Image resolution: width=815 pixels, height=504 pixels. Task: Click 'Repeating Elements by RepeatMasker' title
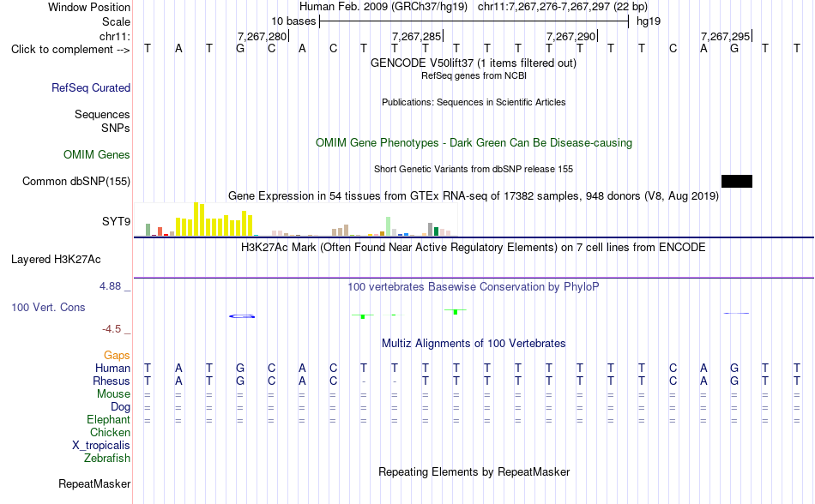[474, 471]
